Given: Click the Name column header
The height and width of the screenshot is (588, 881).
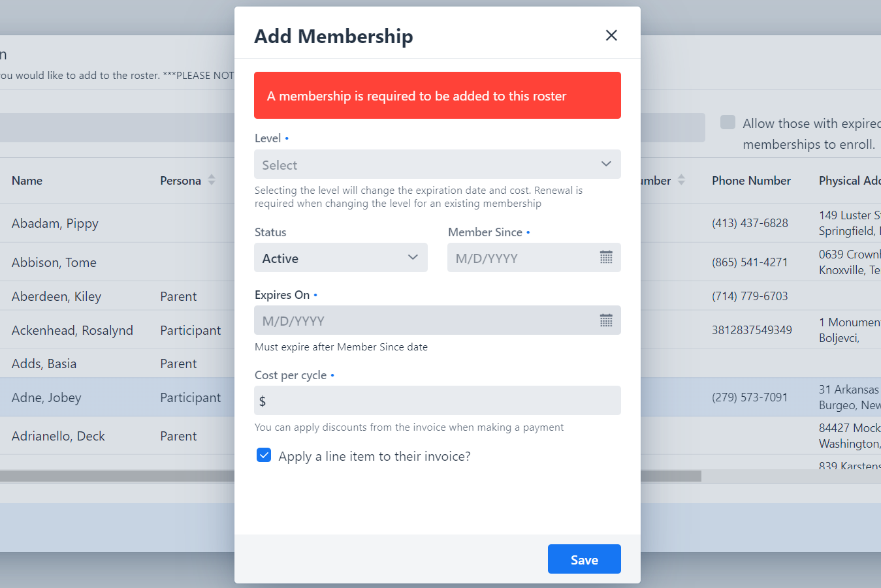Looking at the screenshot, I should click(x=27, y=181).
